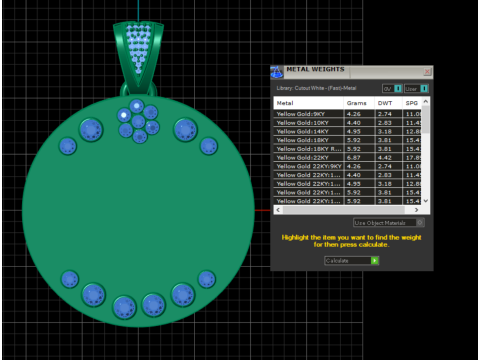Click the vertical scrollbar thumb

[426, 119]
